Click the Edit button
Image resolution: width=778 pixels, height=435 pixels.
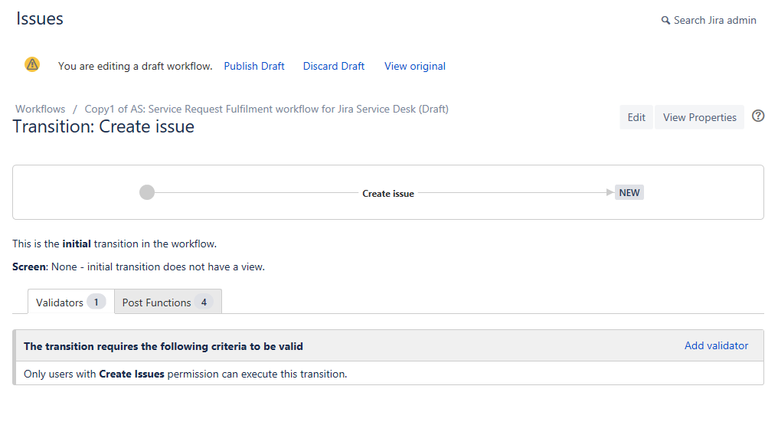pos(636,117)
